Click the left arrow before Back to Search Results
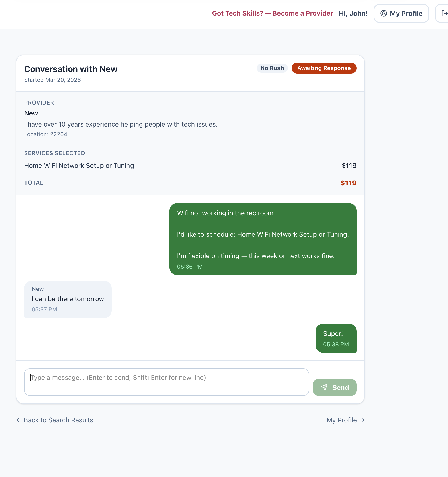 click(19, 420)
